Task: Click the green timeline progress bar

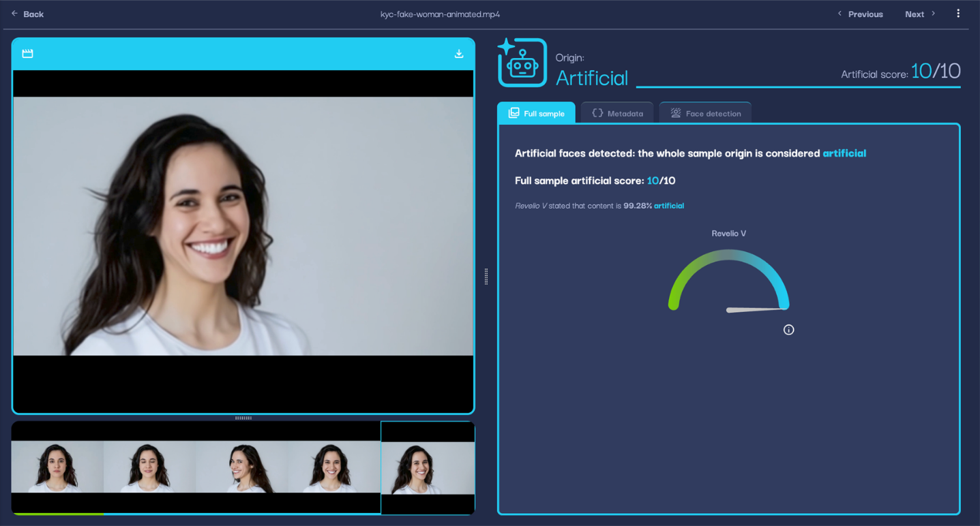Action: pos(57,514)
